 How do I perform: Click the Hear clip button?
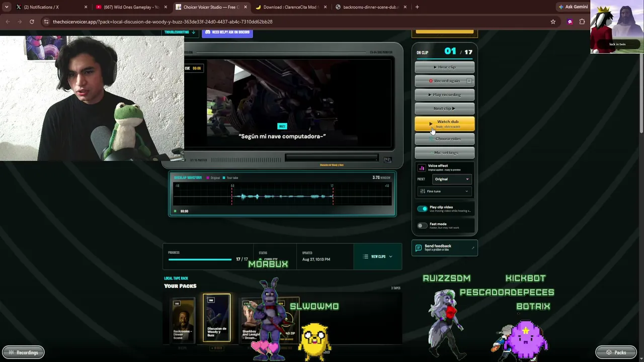tap(444, 67)
